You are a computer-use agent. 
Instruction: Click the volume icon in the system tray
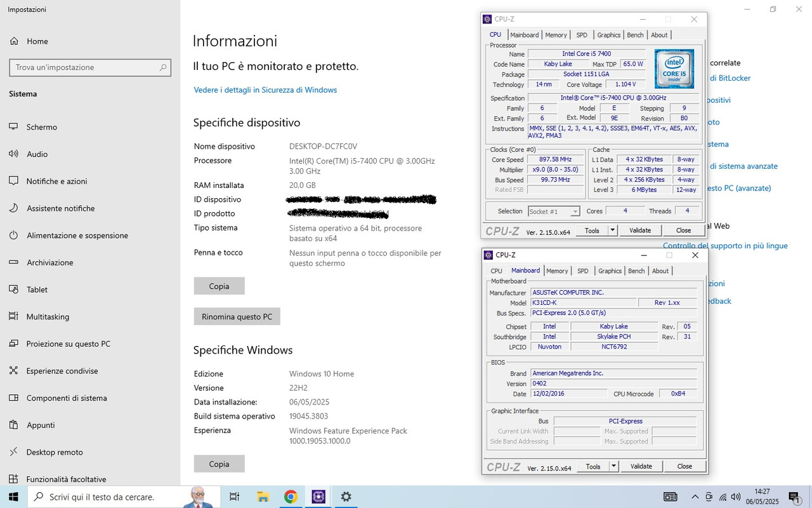pos(736,497)
